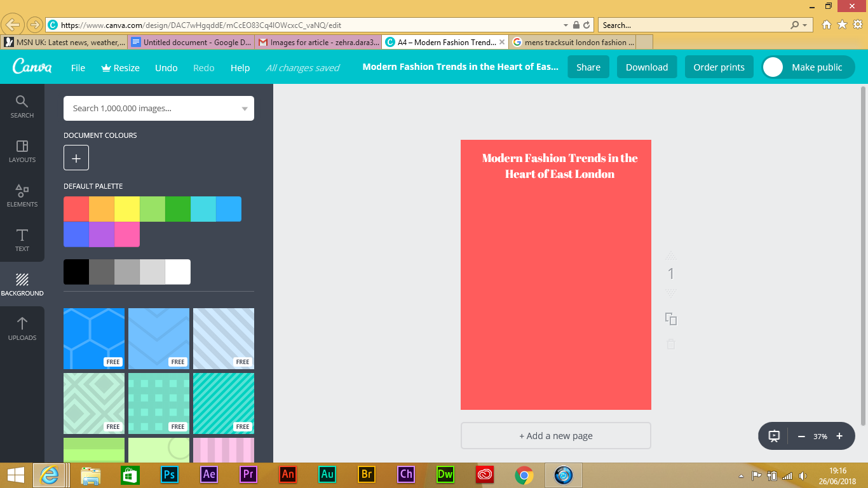Open browser settings gear

tap(857, 25)
